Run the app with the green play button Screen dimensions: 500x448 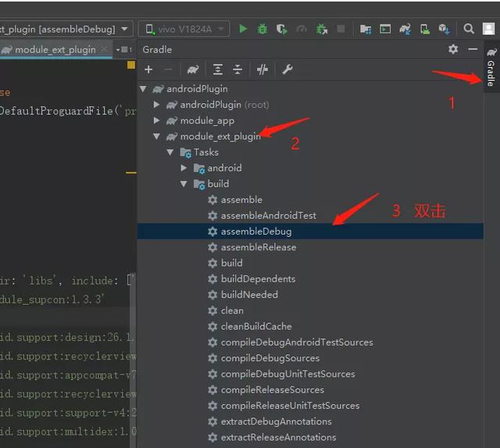(x=243, y=29)
